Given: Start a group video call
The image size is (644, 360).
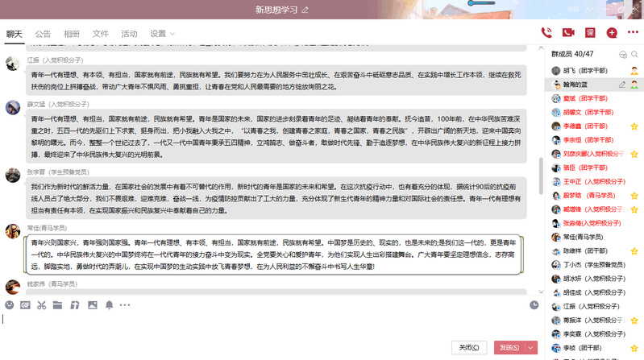Looking at the screenshot, I should [568, 33].
